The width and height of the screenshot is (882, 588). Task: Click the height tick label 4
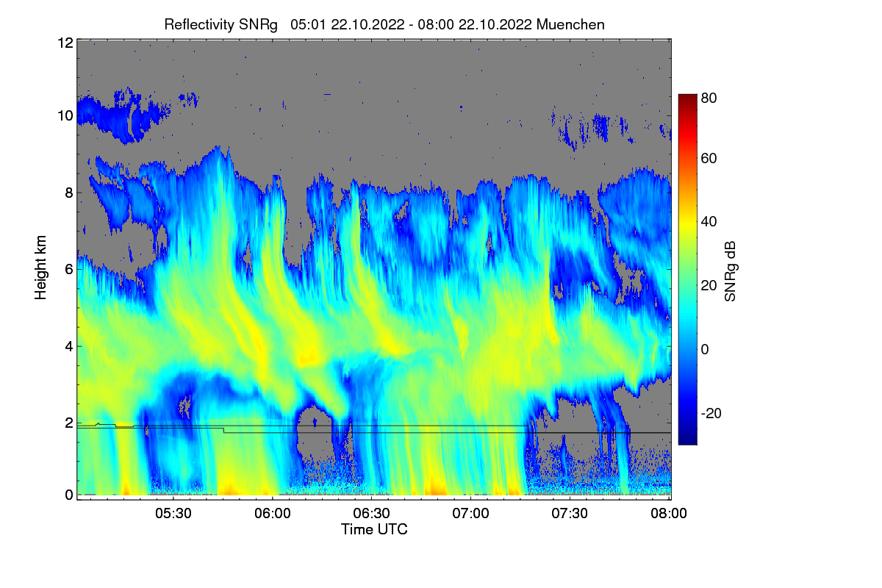68,346
